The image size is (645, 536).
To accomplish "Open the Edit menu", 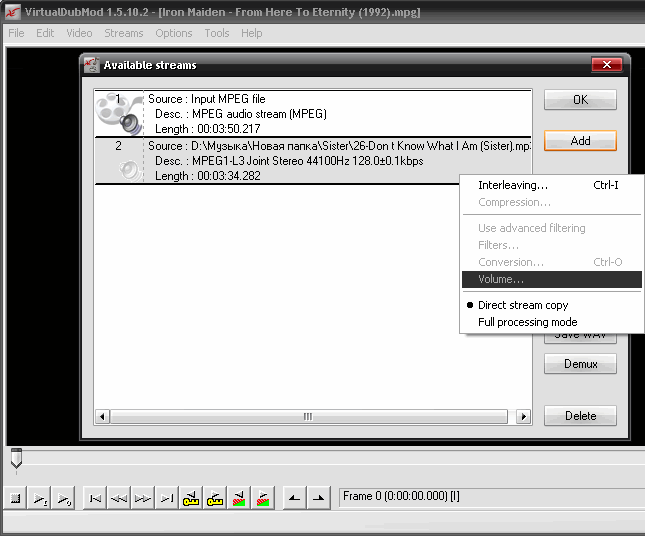I will [x=45, y=33].
